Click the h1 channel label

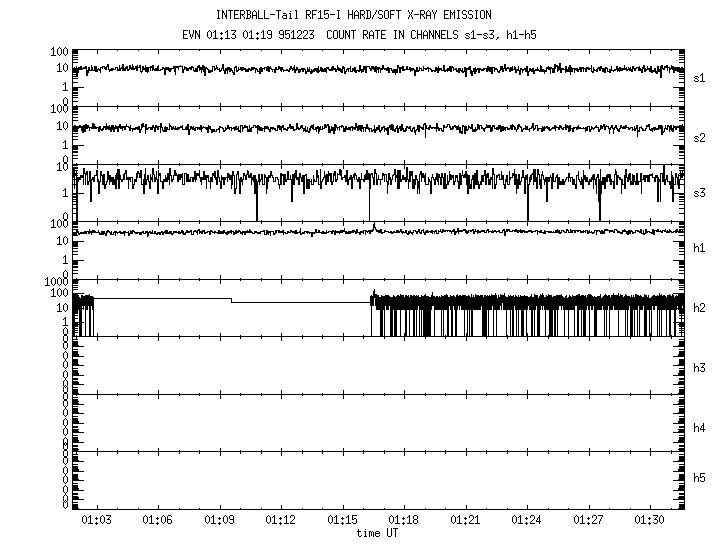pos(699,248)
